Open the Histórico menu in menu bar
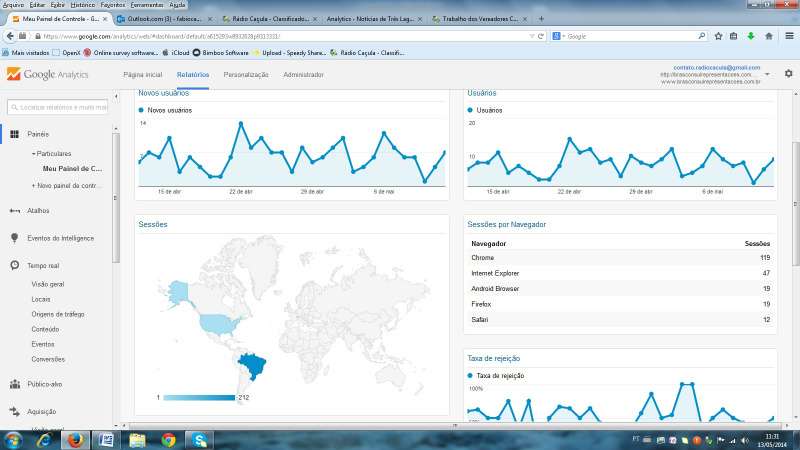Viewport: 800px width, 450px height. pos(82,5)
